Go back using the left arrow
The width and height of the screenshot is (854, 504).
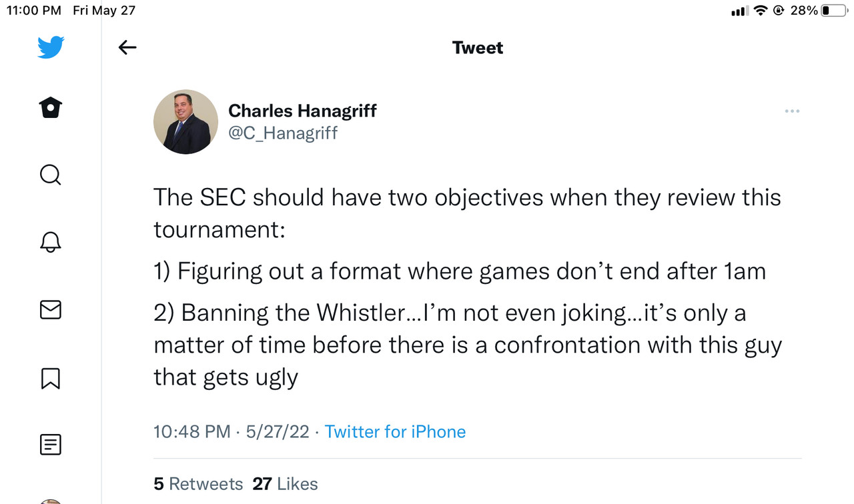(x=127, y=47)
